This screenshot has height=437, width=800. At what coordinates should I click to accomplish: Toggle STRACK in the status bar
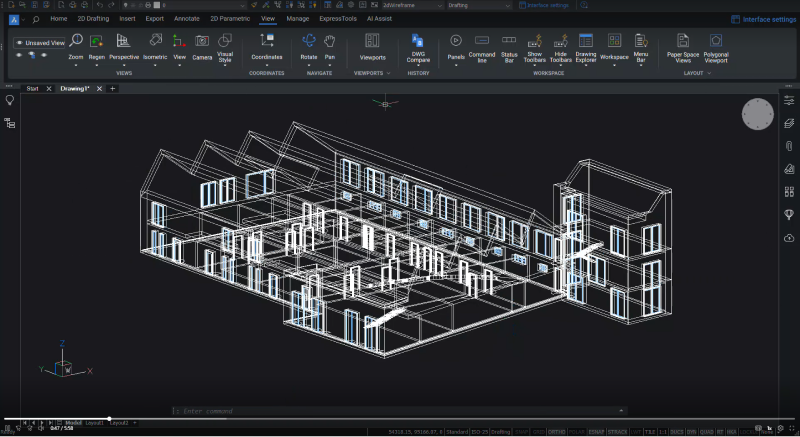[x=617, y=432]
